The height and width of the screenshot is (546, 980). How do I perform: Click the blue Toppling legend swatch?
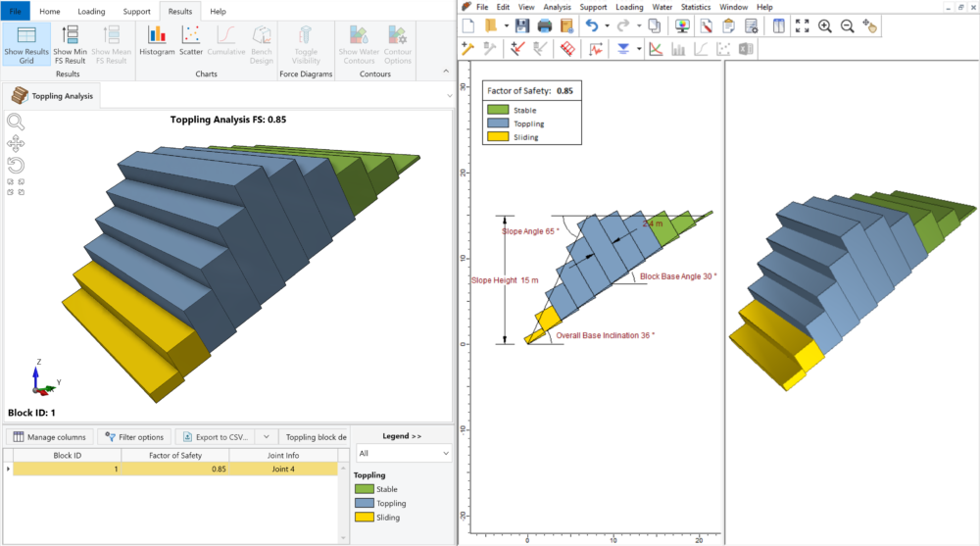pyautogui.click(x=362, y=503)
